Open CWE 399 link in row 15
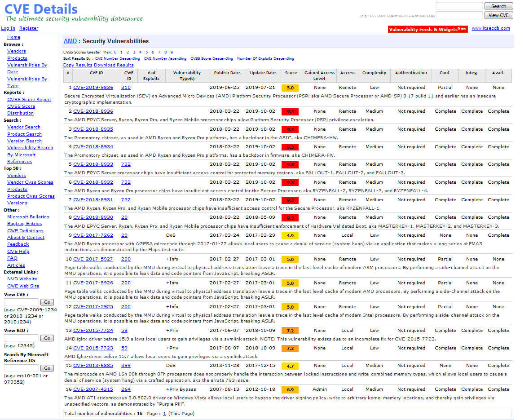 tap(126, 366)
